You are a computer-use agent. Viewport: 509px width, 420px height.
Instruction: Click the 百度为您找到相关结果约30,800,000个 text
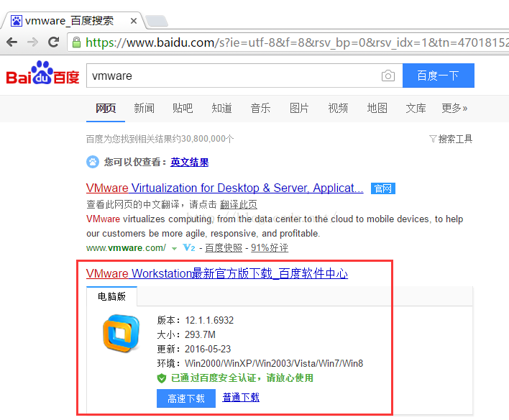[160, 139]
